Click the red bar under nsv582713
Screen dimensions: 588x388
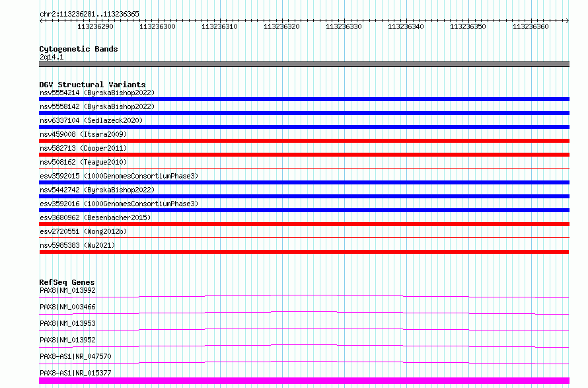coord(304,155)
